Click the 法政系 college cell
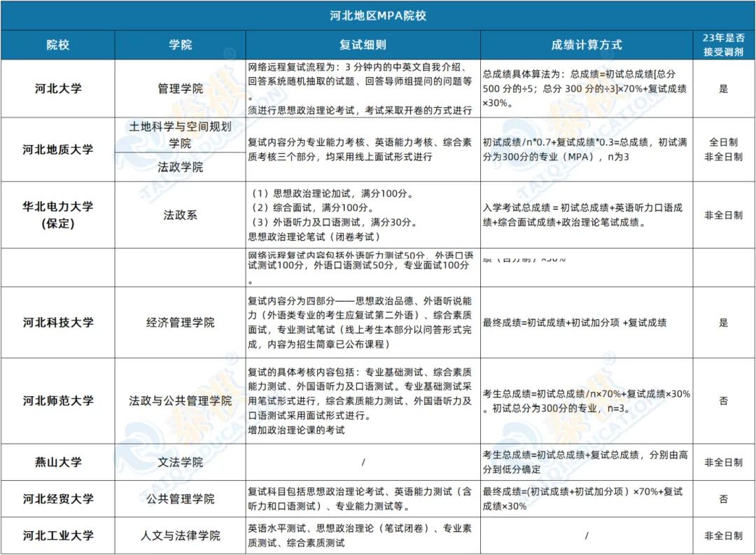Screen dimensions: 756x555 coord(181,215)
